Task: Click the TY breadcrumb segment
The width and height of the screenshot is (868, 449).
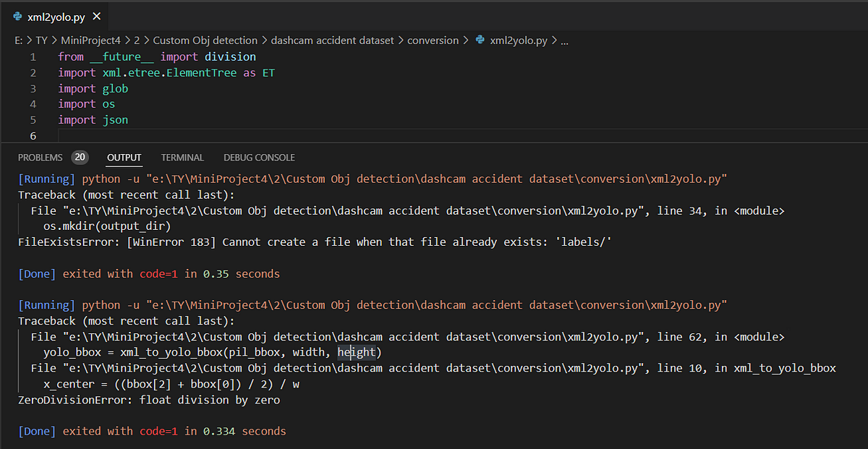Action: 41,40
